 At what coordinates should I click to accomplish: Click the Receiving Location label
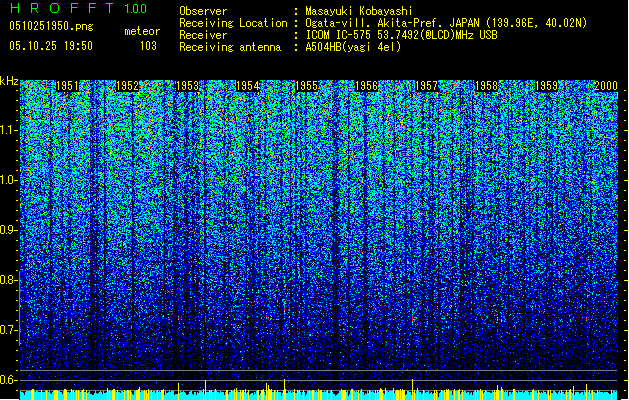tap(233, 23)
